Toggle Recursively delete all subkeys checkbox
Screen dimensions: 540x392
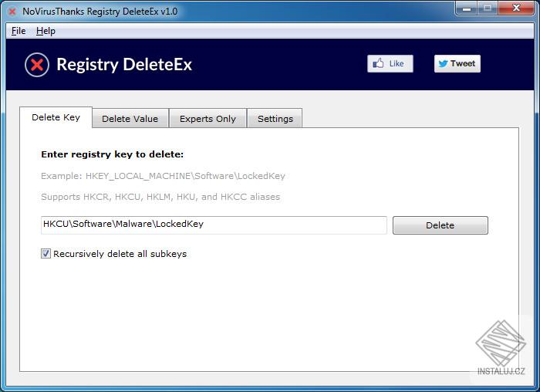coord(46,254)
